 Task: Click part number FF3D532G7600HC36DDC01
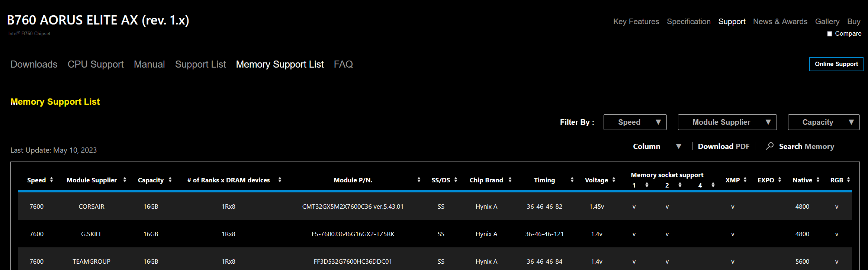(353, 261)
